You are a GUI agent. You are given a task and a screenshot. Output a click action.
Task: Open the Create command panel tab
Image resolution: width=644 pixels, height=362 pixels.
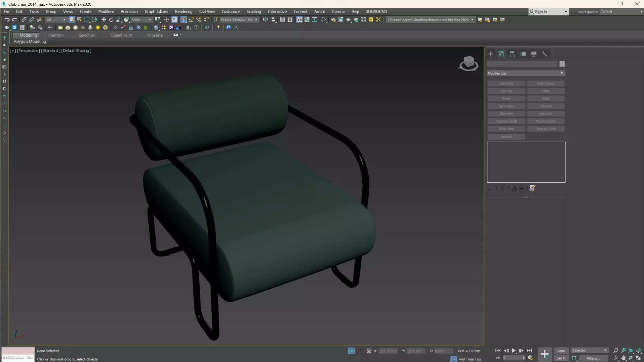[x=491, y=54]
